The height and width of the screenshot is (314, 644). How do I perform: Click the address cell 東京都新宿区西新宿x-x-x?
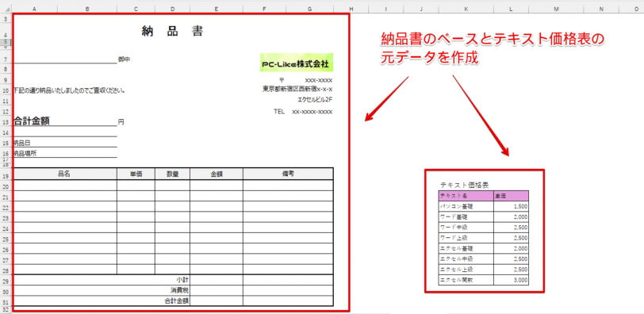point(297,88)
